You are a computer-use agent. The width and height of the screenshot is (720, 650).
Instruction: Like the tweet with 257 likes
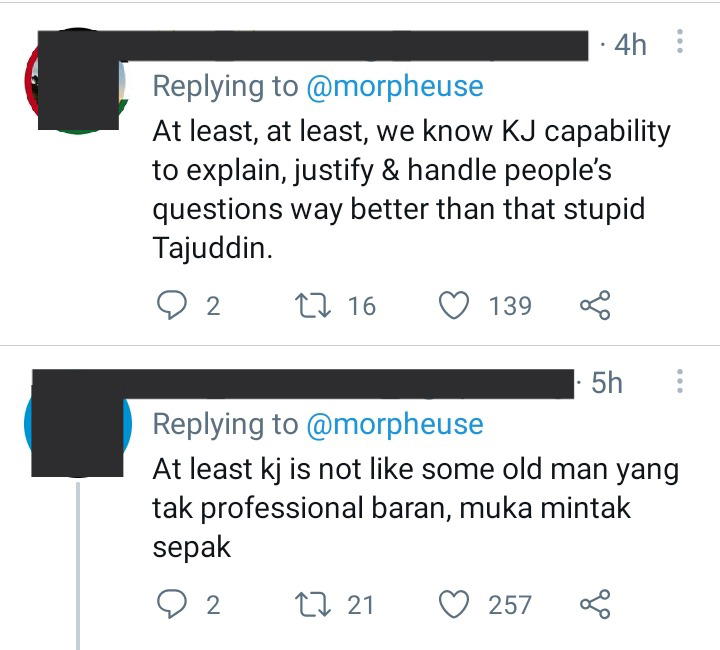click(x=454, y=604)
